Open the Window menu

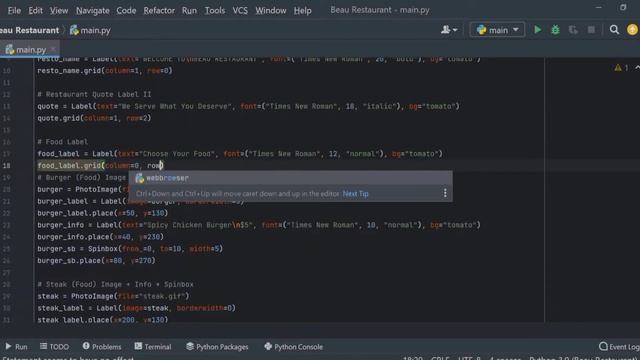pyautogui.click(x=271, y=10)
